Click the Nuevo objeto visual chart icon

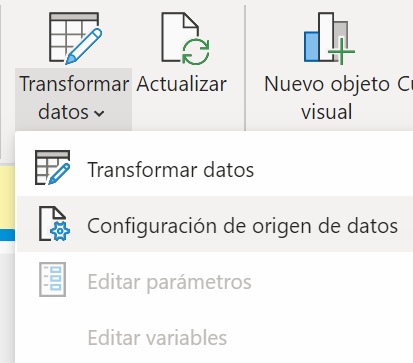[329, 38]
